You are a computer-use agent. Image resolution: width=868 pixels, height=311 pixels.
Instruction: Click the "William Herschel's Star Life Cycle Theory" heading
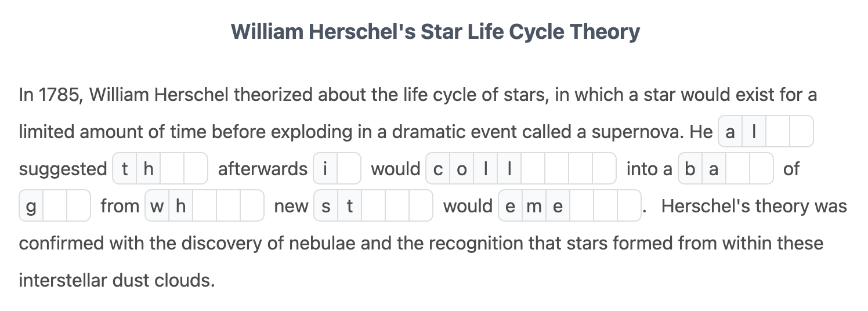click(435, 31)
